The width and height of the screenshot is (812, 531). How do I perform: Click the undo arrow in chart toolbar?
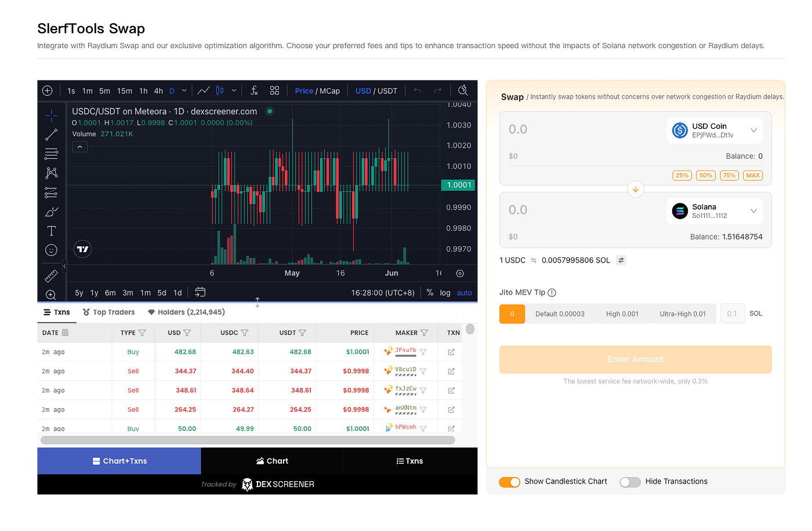[418, 90]
